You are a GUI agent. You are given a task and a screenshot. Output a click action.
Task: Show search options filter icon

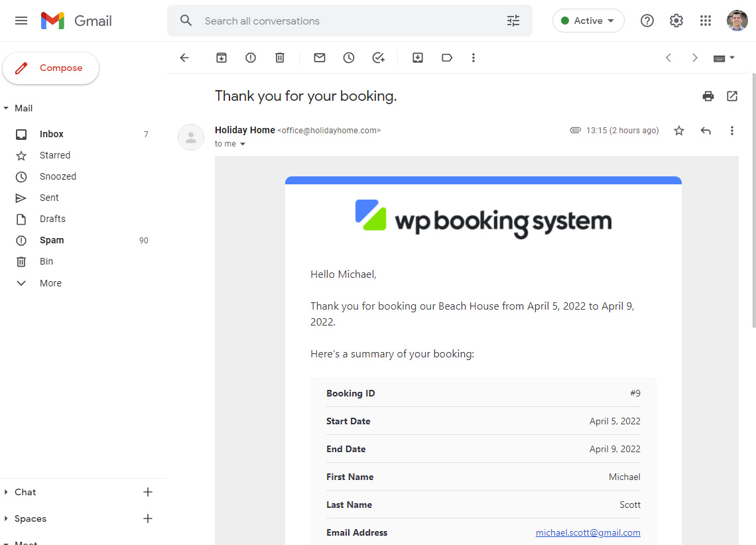pyautogui.click(x=513, y=21)
